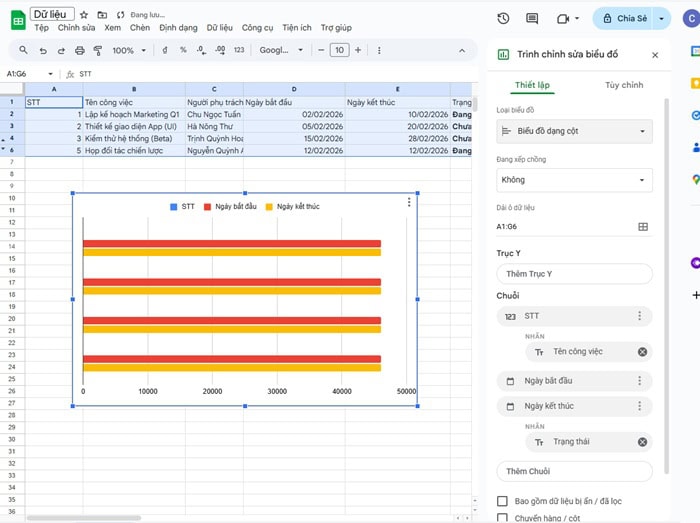Click the Thêm Trục Y field
This screenshot has height=523, width=700.
574,274
